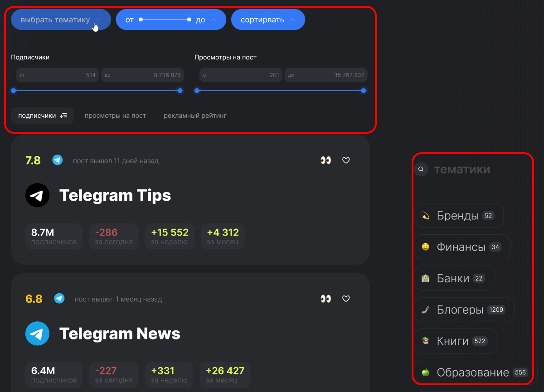Open the 'Telegram News' channel title
Viewport: 544px width, 392px height.
tap(120, 334)
